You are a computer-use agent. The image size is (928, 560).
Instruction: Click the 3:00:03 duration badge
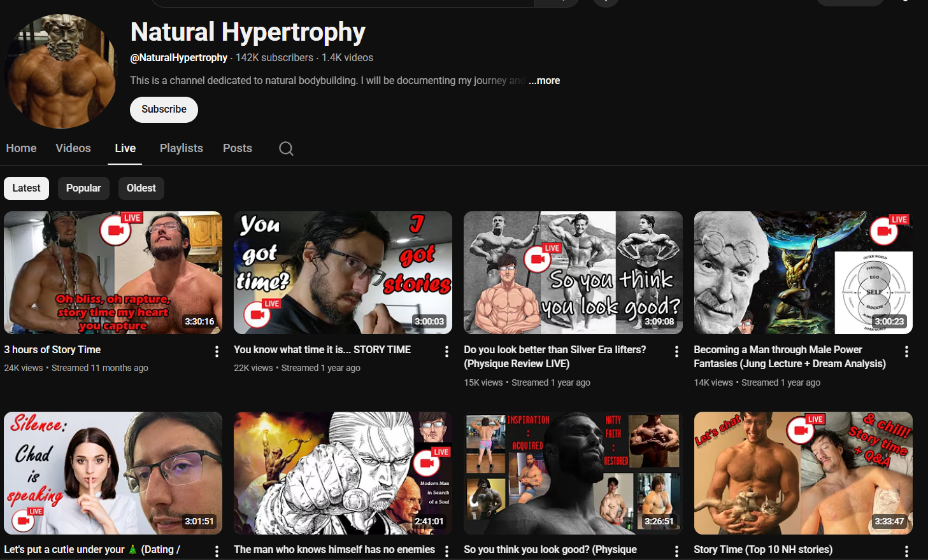429,321
